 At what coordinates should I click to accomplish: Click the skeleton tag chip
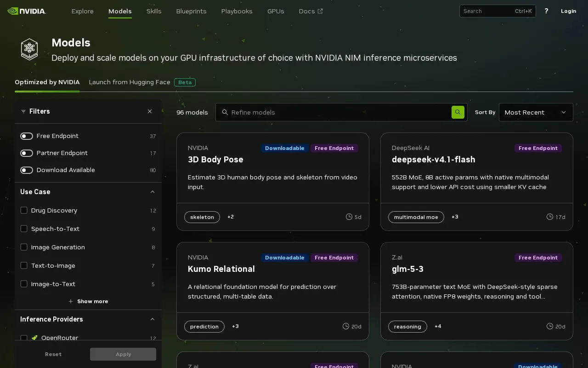[202, 217]
